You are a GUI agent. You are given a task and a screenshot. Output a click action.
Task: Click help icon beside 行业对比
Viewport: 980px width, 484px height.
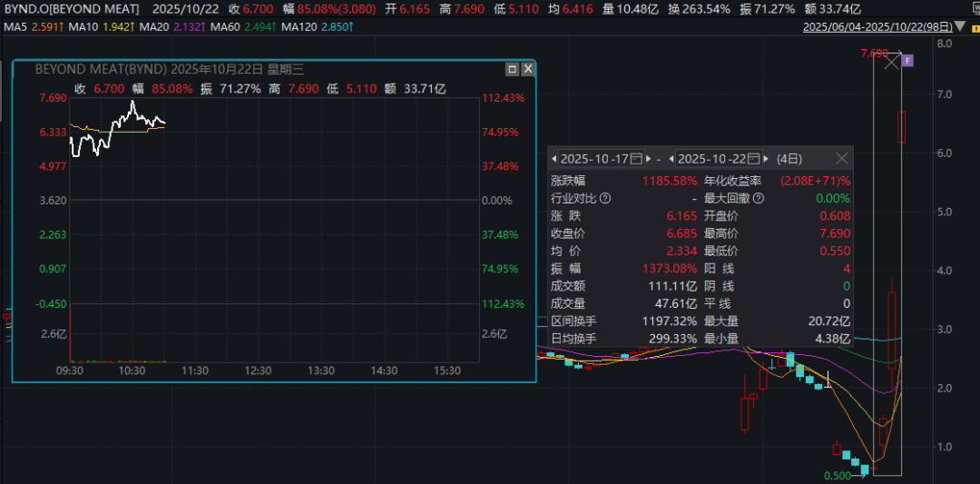tap(605, 198)
